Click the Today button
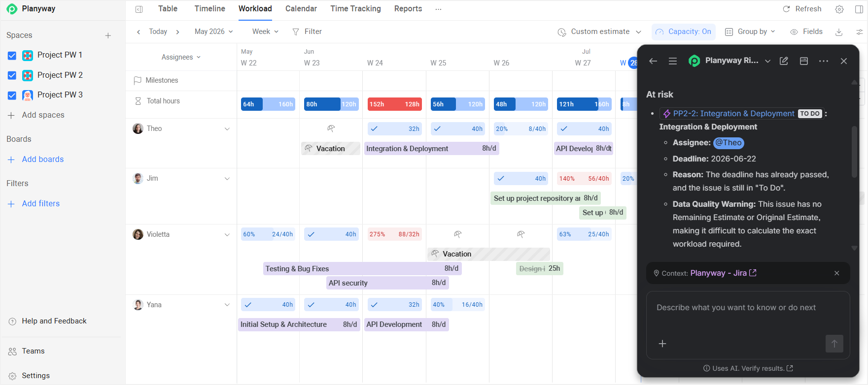 coord(158,32)
